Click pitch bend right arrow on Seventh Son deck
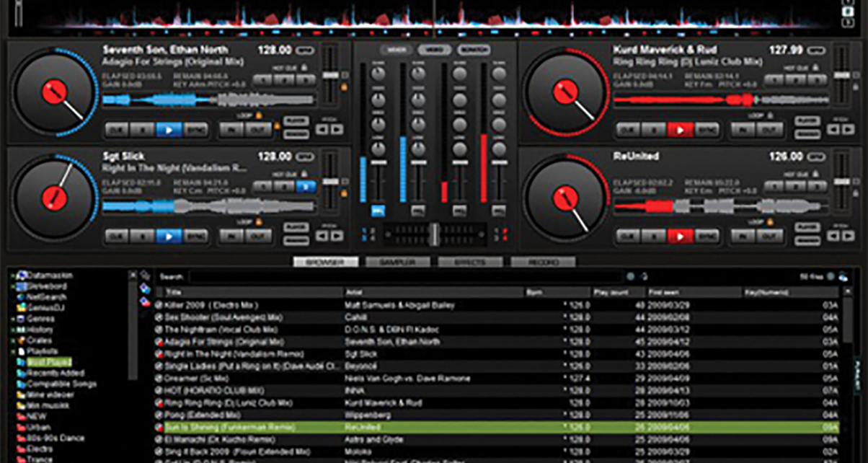This screenshot has width=868, height=463. coord(337,129)
